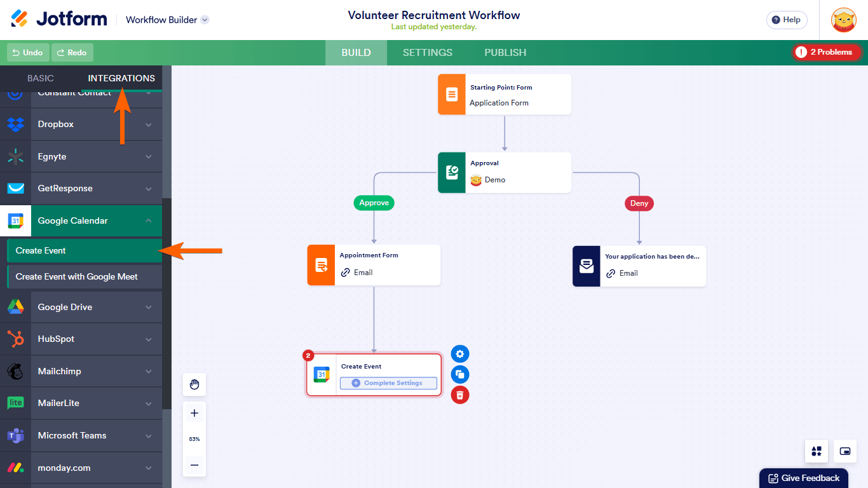Click the GetResponse envelope icon
868x488 pixels.
[15, 189]
